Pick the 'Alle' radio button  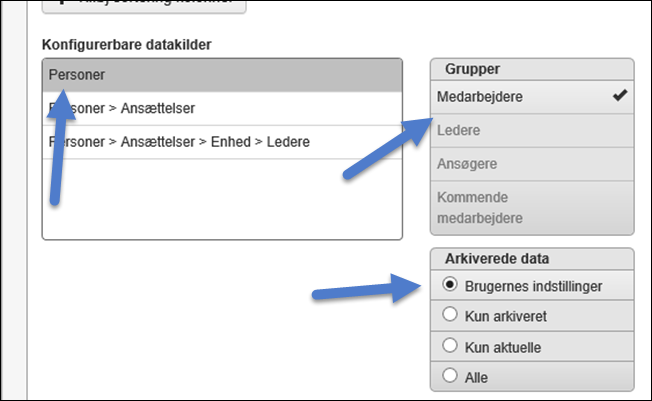tap(450, 376)
